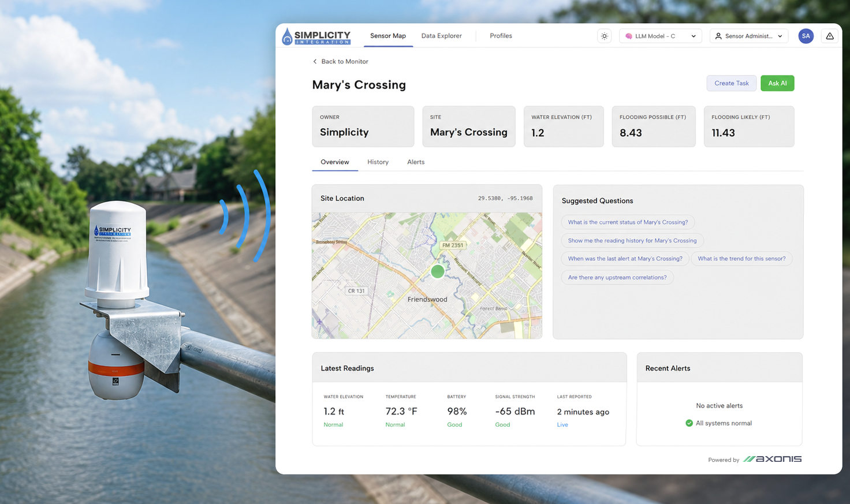Select the Alerts tab
This screenshot has height=504, width=850.
416,162
